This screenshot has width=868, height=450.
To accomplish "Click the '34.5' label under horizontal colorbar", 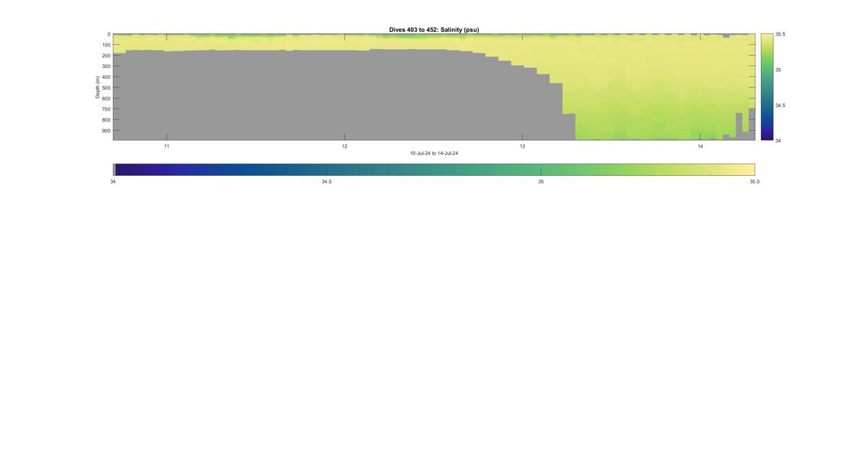I will (327, 182).
